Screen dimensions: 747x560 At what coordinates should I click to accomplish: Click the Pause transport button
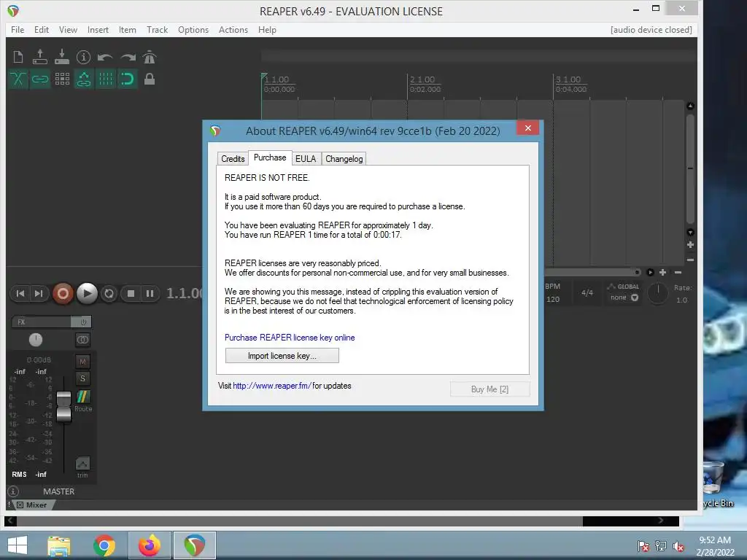[150, 294]
